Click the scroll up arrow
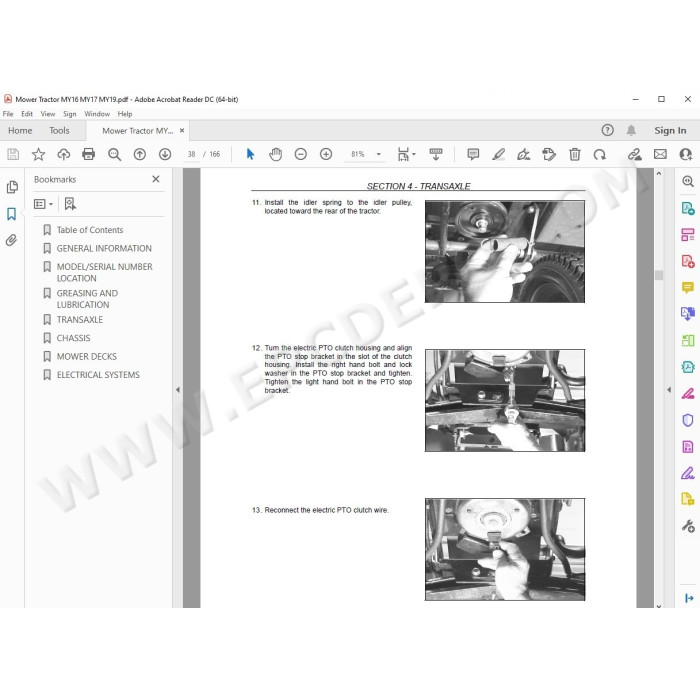 pyautogui.click(x=659, y=173)
